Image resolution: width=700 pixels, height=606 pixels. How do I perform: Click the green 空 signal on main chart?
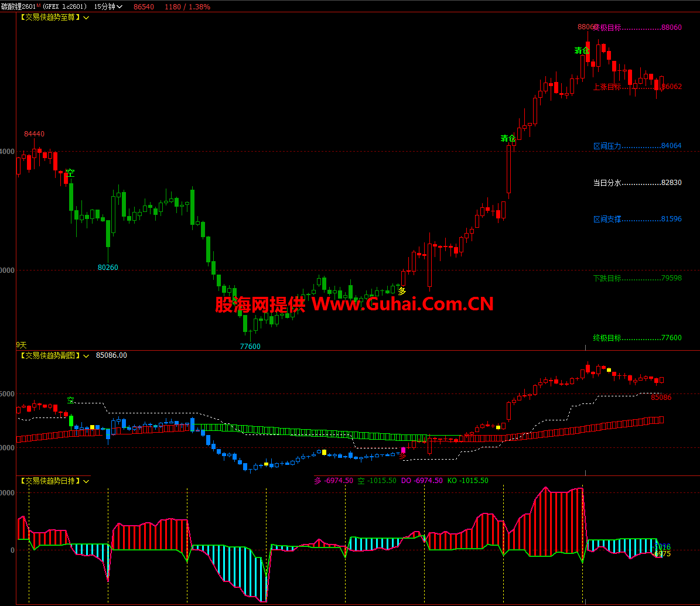tap(70, 173)
